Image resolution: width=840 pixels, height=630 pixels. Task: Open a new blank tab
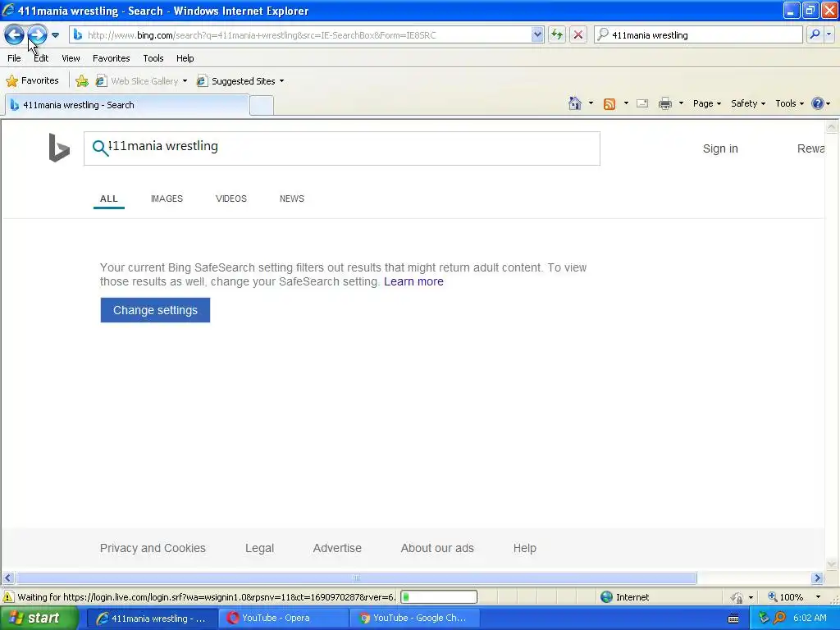(x=262, y=106)
